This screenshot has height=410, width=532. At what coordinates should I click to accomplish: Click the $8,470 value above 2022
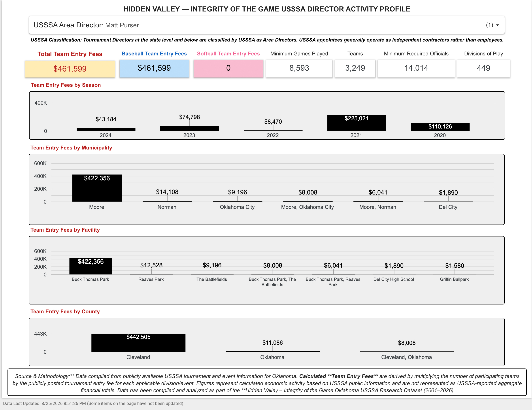tap(273, 122)
